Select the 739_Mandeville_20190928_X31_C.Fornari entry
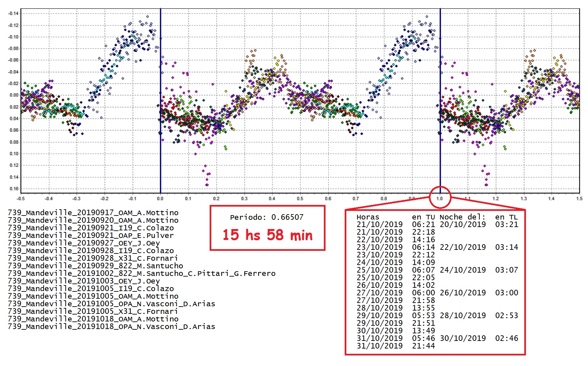The width and height of the screenshot is (588, 366). tap(93, 258)
